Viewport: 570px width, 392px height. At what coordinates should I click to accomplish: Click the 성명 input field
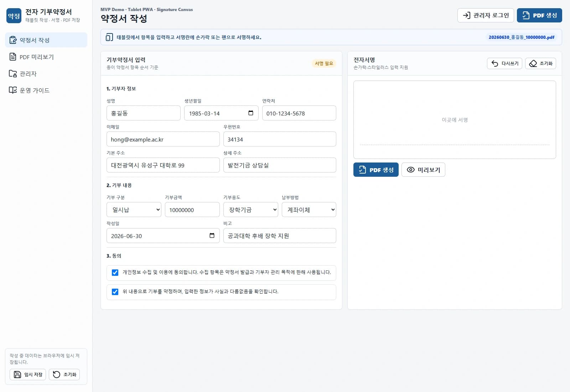144,113
